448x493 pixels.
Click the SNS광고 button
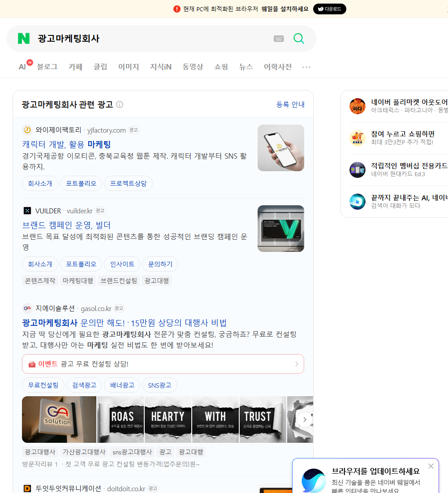click(x=159, y=385)
